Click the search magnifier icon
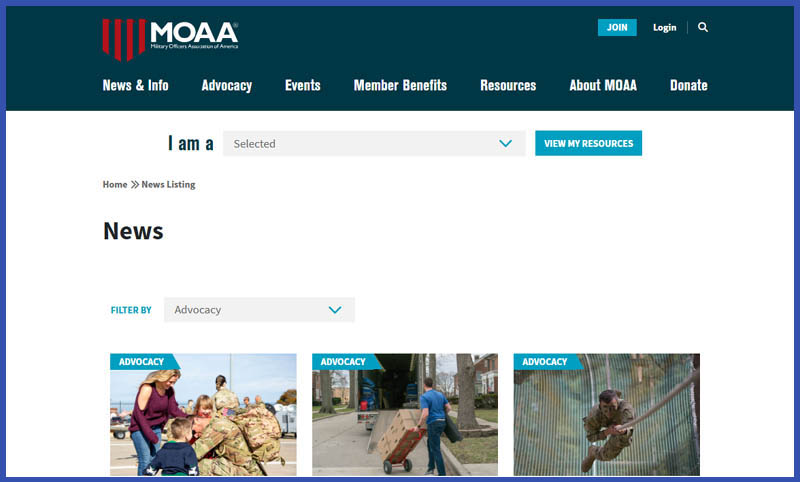Screen dimensions: 800x482 pos(703,27)
